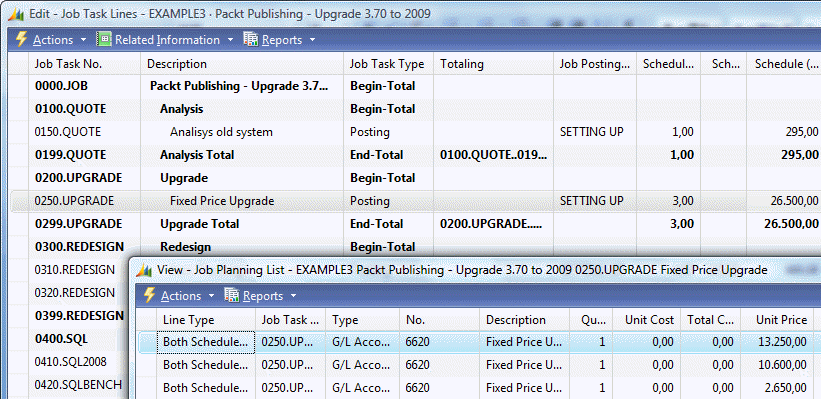This screenshot has height=399, width=821.
Task: Click the Analysis Total description cell
Action: click(197, 155)
